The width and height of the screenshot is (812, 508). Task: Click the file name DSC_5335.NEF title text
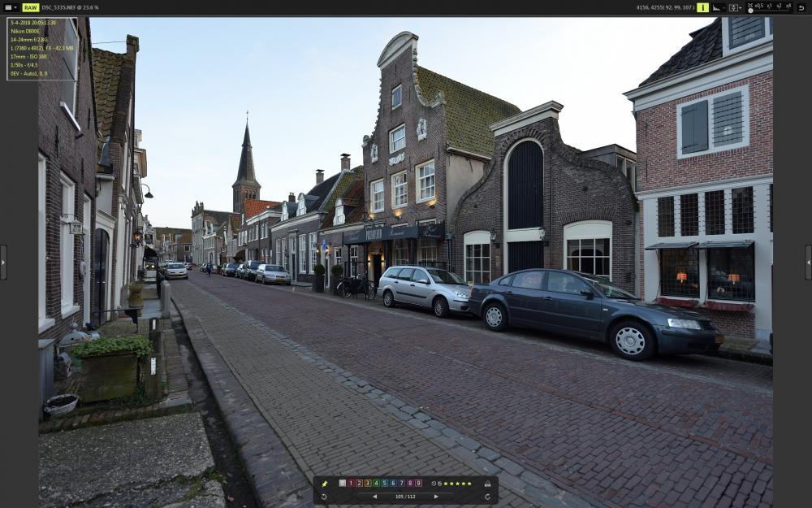click(57, 8)
